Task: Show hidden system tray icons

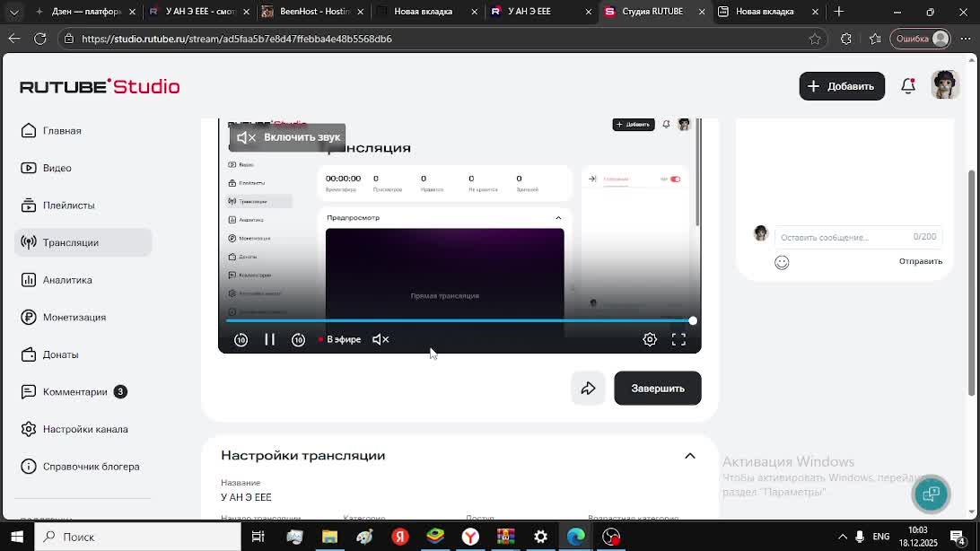Action: (x=843, y=537)
